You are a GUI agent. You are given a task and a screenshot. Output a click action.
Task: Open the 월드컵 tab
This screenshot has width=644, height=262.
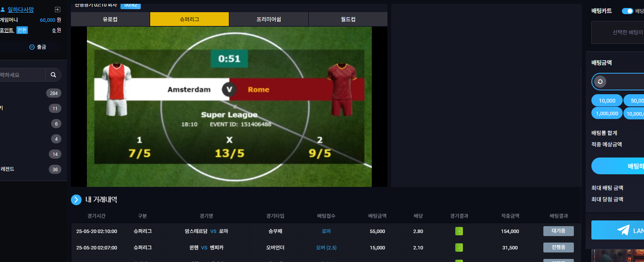point(348,19)
